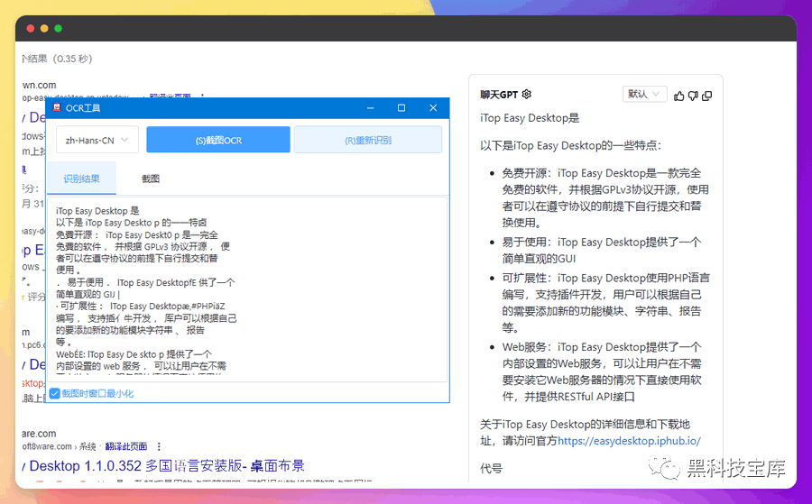
Task: Click the 翻译此页面 link under oft8ware.com
Action: (x=126, y=446)
